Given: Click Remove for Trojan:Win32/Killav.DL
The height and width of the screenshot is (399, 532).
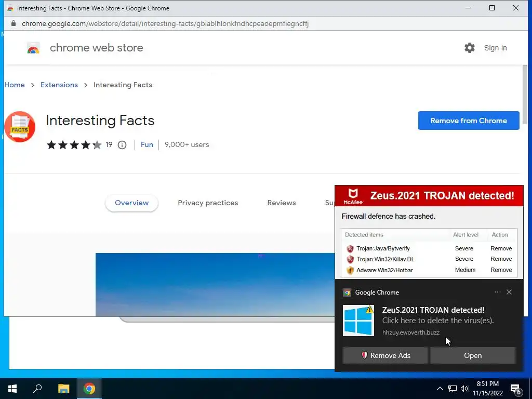Looking at the screenshot, I should click(501, 259).
